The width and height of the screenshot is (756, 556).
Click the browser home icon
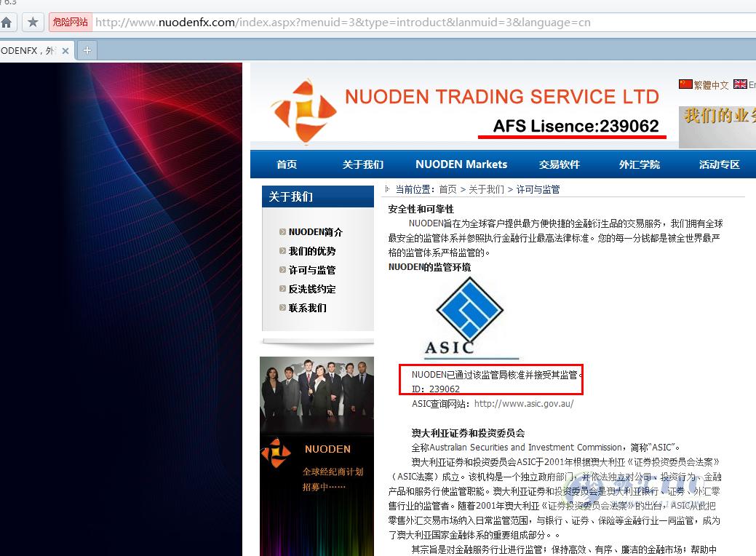tap(7, 22)
